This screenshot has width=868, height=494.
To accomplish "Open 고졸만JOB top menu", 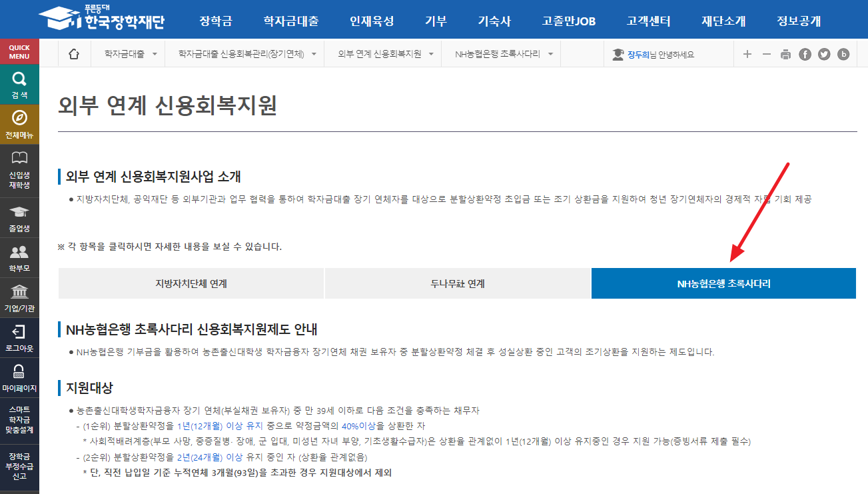I will (569, 21).
